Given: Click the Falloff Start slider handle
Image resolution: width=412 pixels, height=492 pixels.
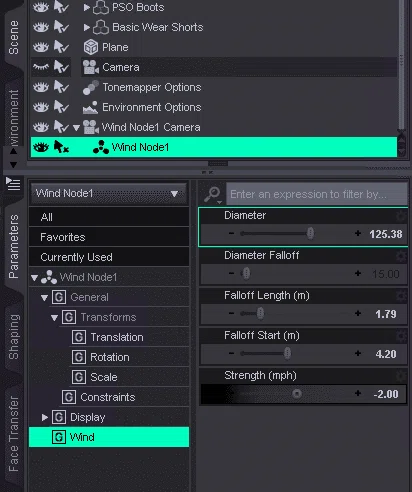Looking at the screenshot, I should coord(287,353).
